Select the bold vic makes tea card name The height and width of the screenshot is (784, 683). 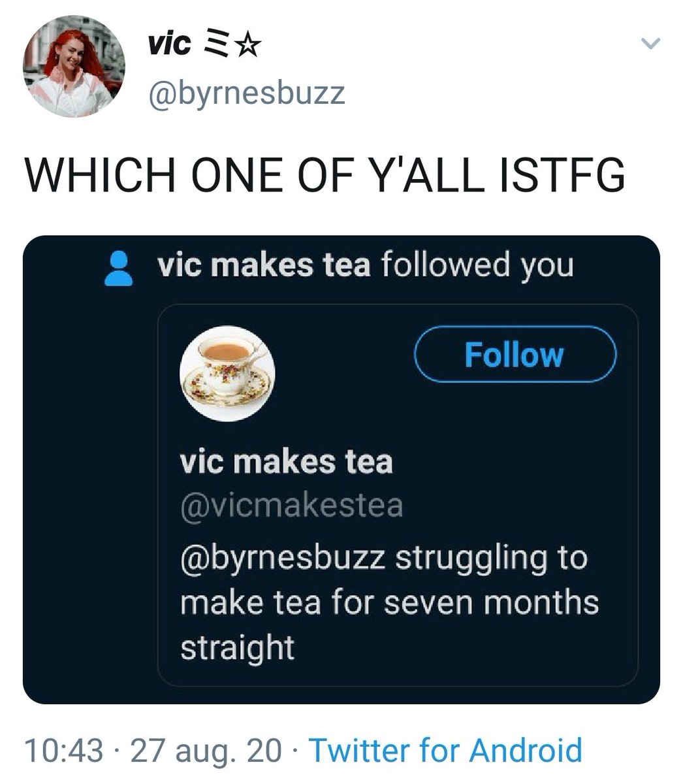[287, 463]
